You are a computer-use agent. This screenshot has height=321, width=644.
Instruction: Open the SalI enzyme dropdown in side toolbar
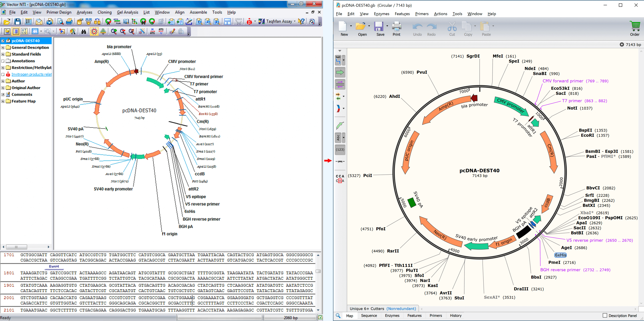click(344, 60)
